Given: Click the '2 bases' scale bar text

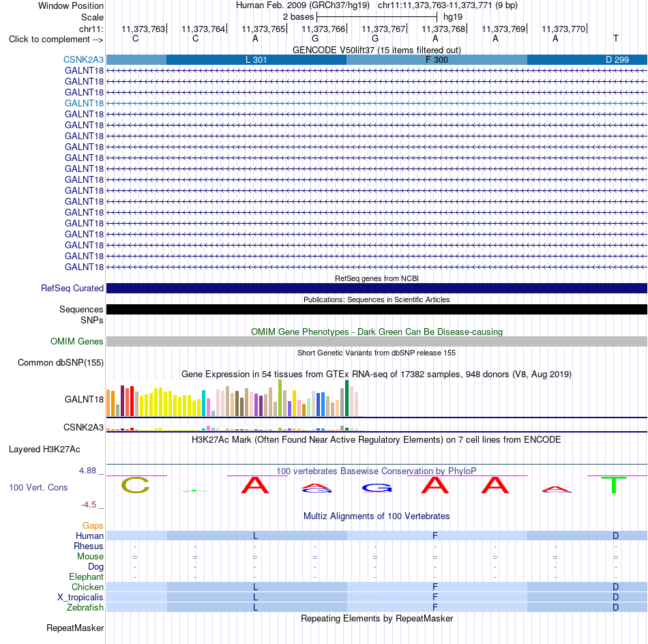Looking at the screenshot, I should (298, 17).
